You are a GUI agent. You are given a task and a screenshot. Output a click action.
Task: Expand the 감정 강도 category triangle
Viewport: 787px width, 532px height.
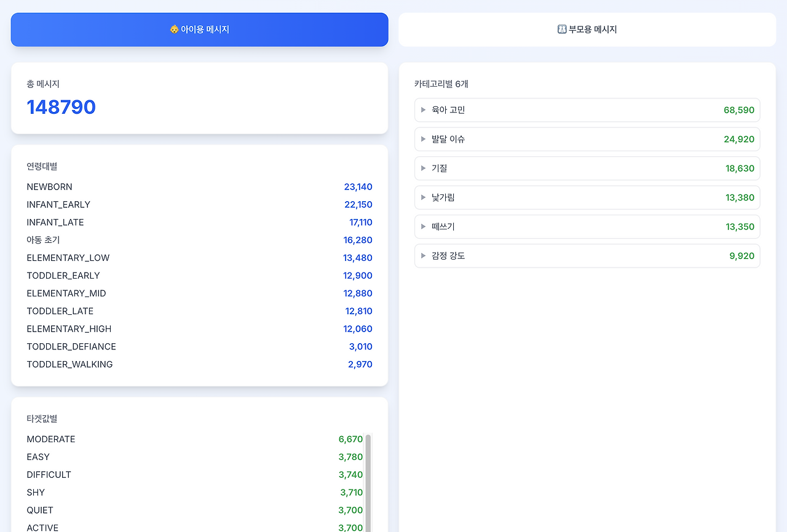423,256
